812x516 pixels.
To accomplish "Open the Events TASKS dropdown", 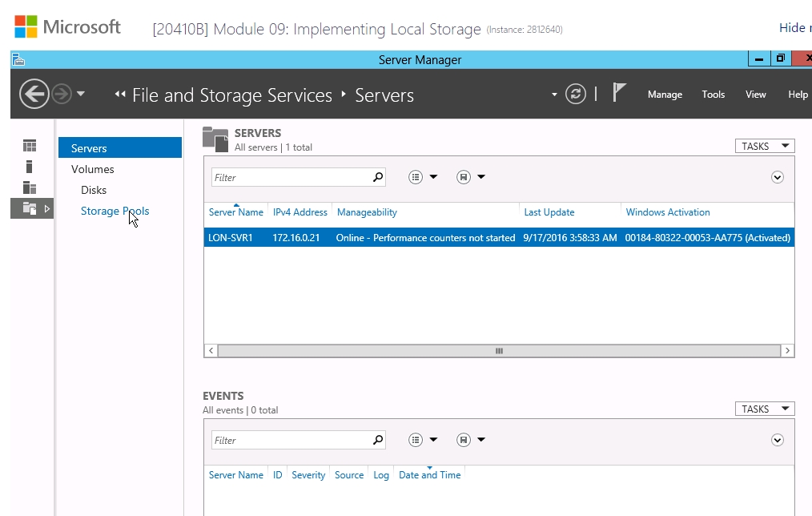I will 765,409.
